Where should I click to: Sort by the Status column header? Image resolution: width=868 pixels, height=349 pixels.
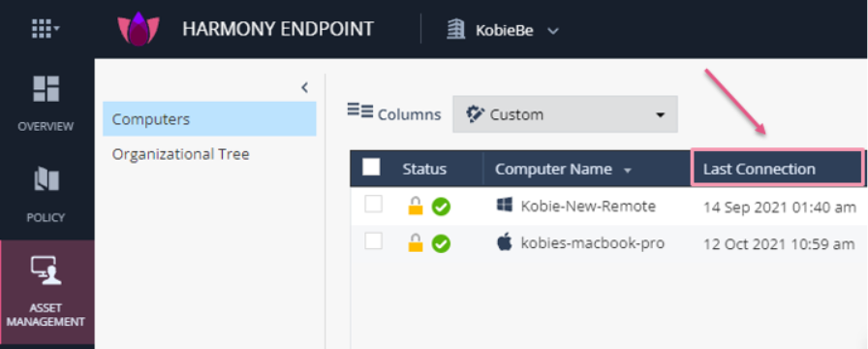[x=424, y=169]
